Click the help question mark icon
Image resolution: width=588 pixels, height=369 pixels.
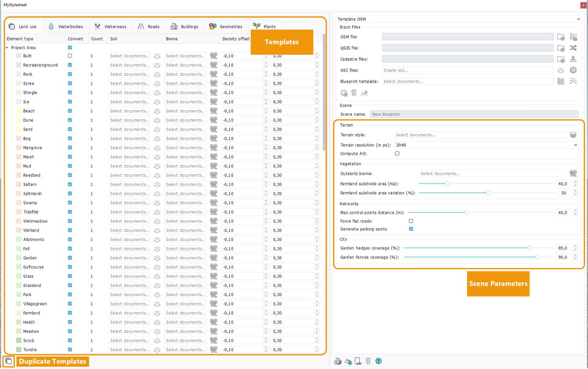tap(379, 361)
